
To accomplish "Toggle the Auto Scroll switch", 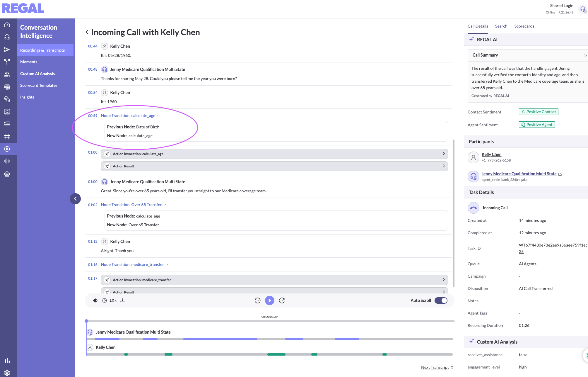I will (441, 300).
